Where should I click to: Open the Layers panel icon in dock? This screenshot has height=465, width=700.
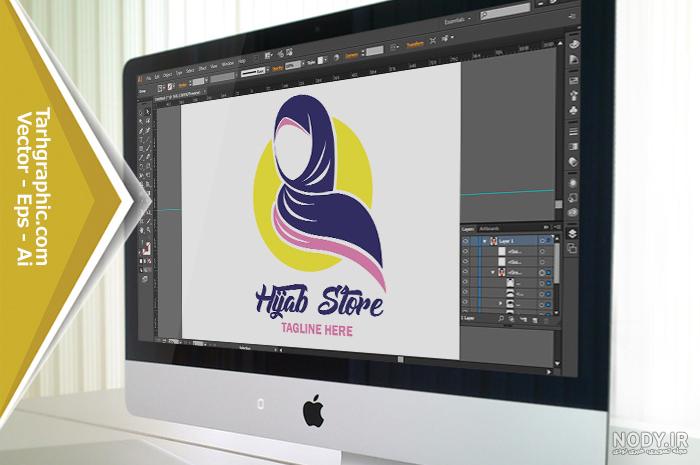tap(573, 233)
